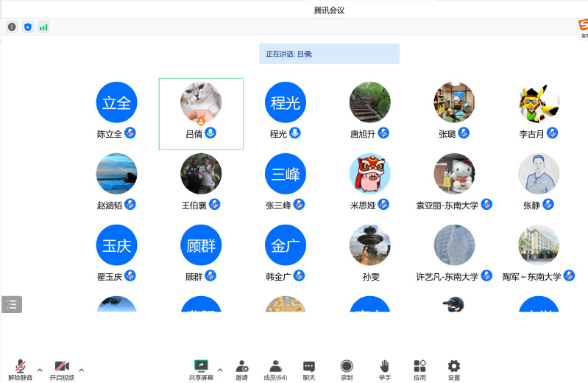This screenshot has height=383, width=588.
Task: Click 袁亚丽-东南大学's muted microphone icon
Action: 486,204
